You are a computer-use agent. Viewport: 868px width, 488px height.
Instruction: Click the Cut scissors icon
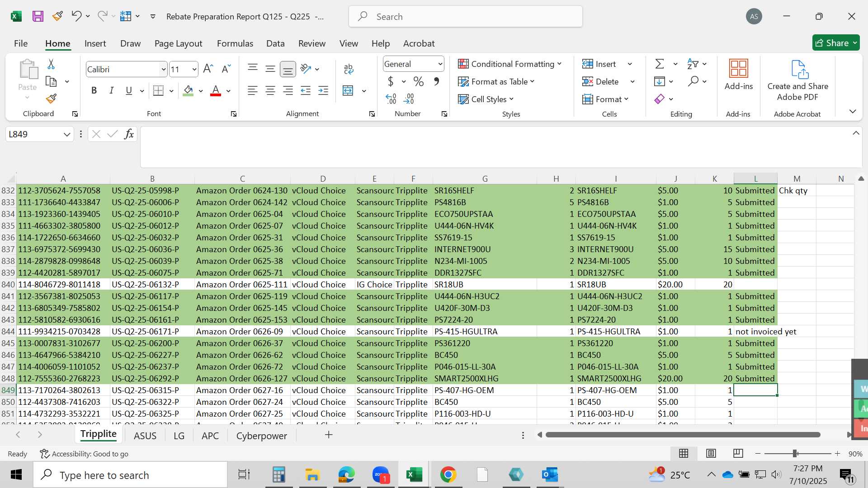coord(51,64)
